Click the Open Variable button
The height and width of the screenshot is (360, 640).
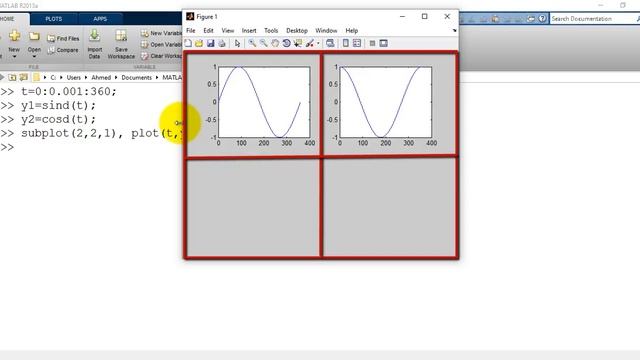(162, 44)
